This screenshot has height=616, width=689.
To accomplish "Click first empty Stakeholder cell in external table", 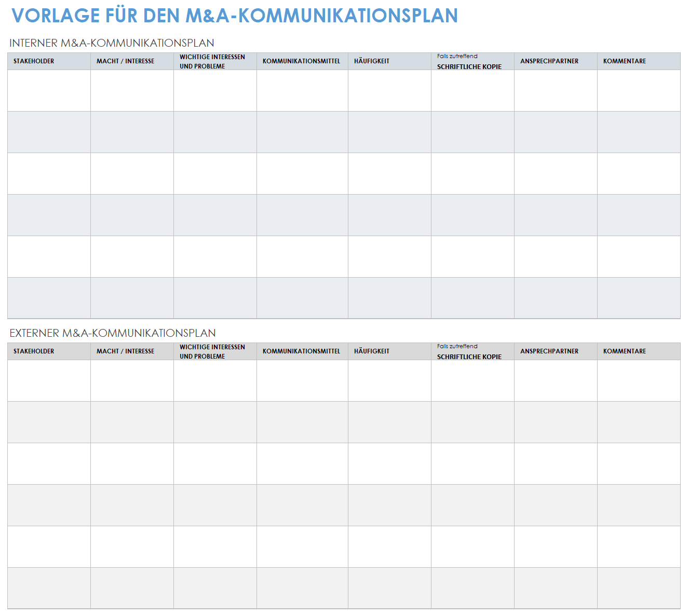I will (49, 381).
